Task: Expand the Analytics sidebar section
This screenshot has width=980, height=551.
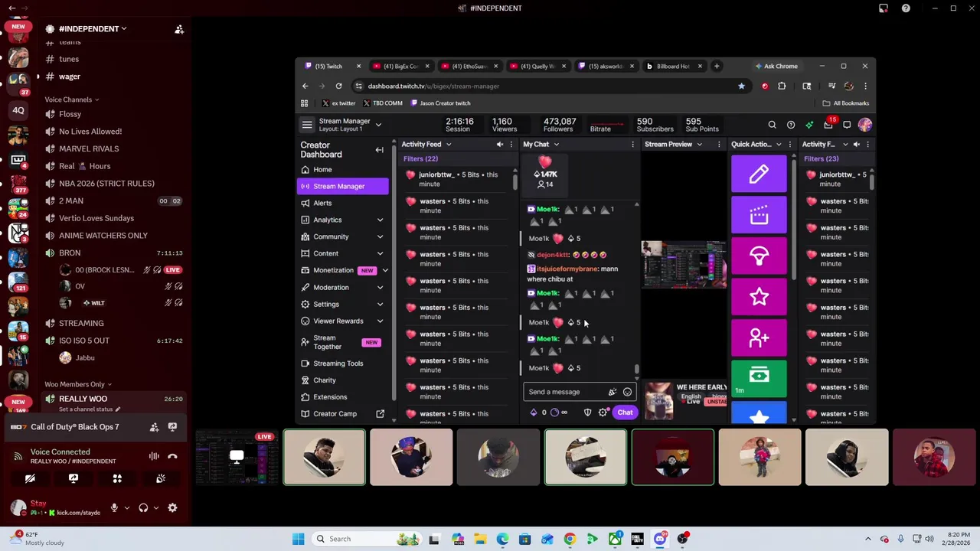Action: pyautogui.click(x=380, y=220)
